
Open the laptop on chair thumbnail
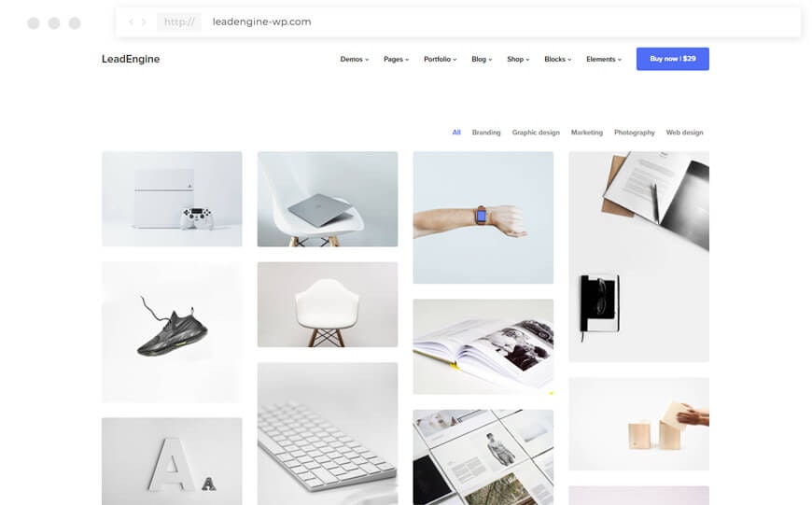click(x=328, y=199)
